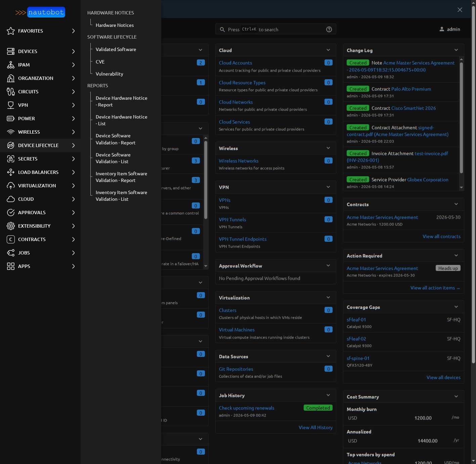
Task: Collapse the Approval Workflow panel
Action: point(328,266)
